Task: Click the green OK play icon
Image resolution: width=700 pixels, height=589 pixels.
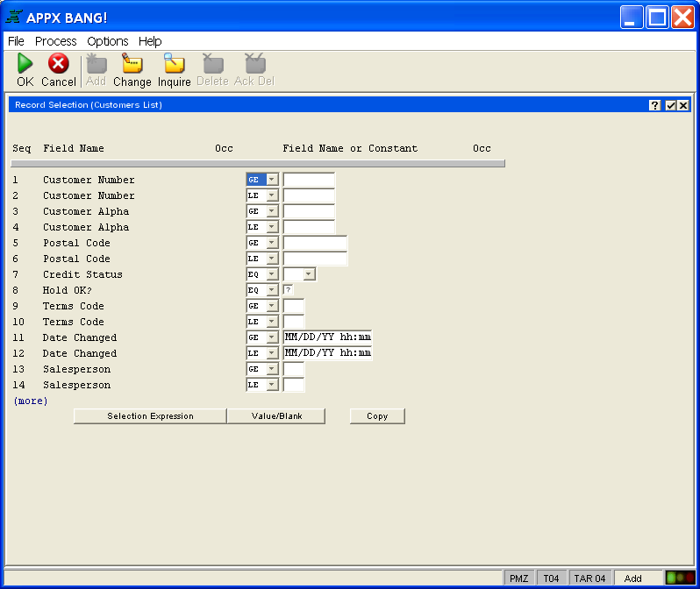Action: [25, 63]
